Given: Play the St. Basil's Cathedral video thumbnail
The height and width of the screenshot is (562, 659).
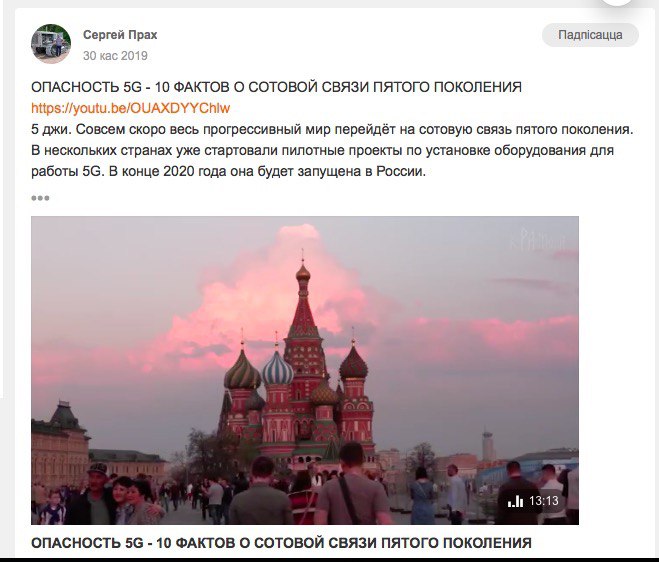Looking at the screenshot, I should coord(305,370).
